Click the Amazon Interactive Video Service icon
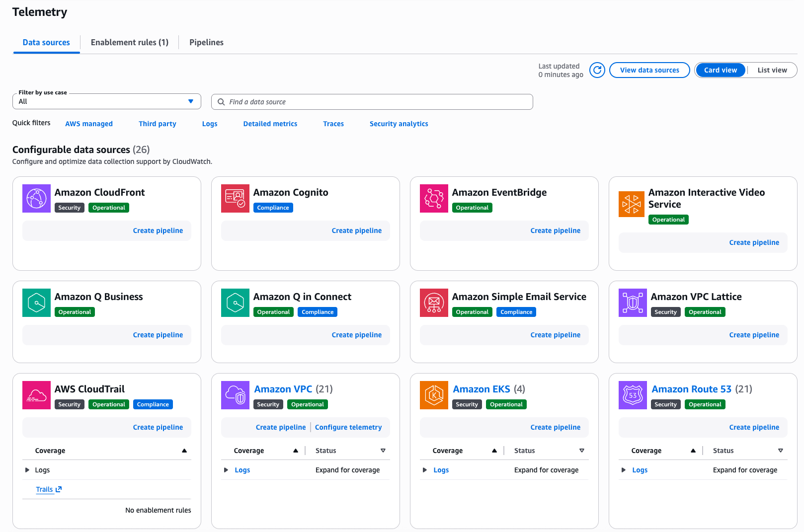 point(631,204)
